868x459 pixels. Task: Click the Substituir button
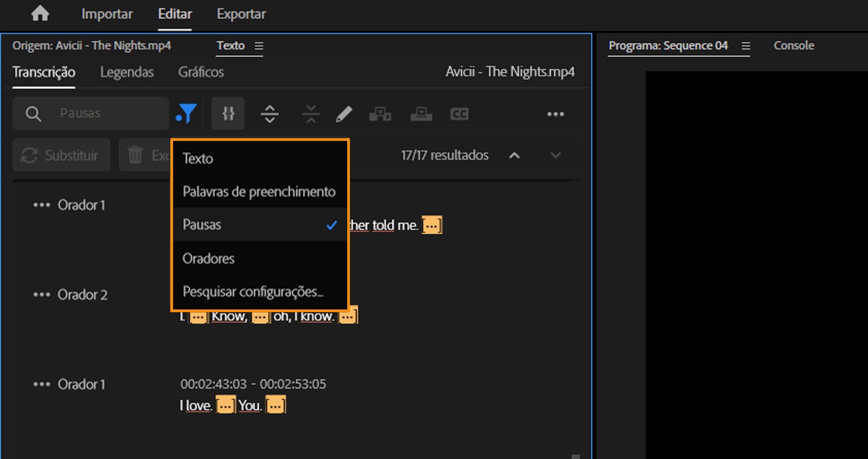pyautogui.click(x=61, y=156)
